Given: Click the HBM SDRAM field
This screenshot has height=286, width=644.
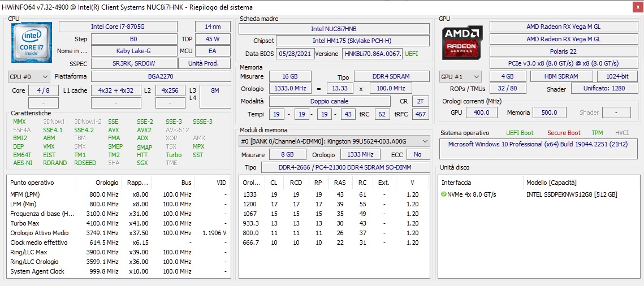Looking at the screenshot, I should click(561, 76).
